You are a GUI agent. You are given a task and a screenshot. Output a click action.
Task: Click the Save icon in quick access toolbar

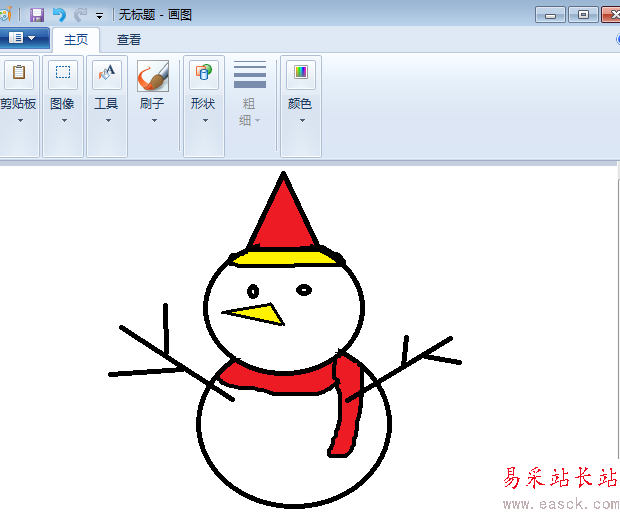tap(37, 15)
